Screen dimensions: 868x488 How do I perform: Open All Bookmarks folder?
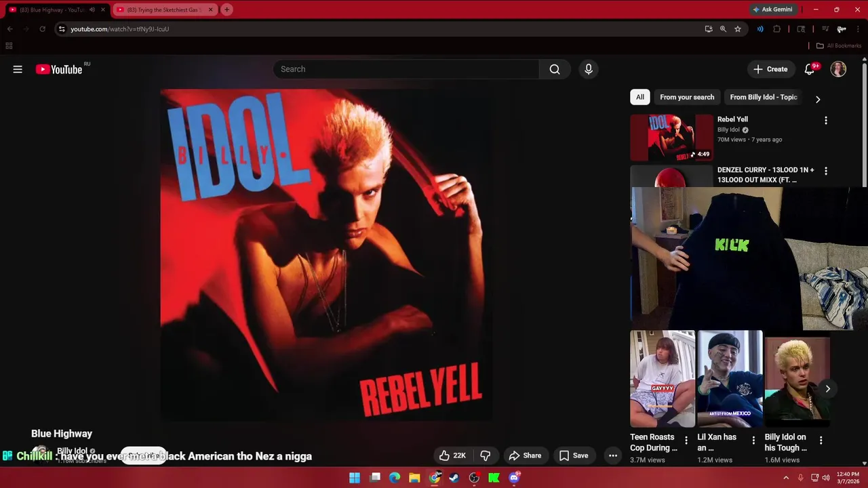coord(838,46)
